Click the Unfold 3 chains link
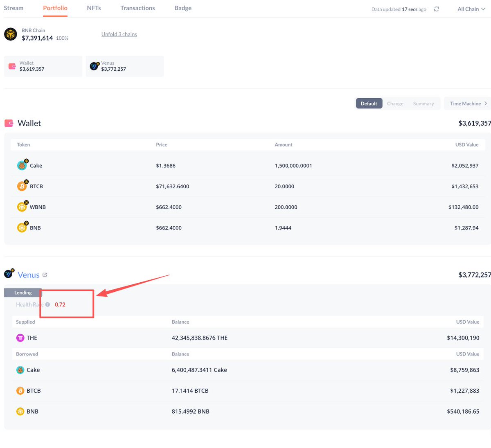The width and height of the screenshot is (491, 448). click(x=119, y=34)
